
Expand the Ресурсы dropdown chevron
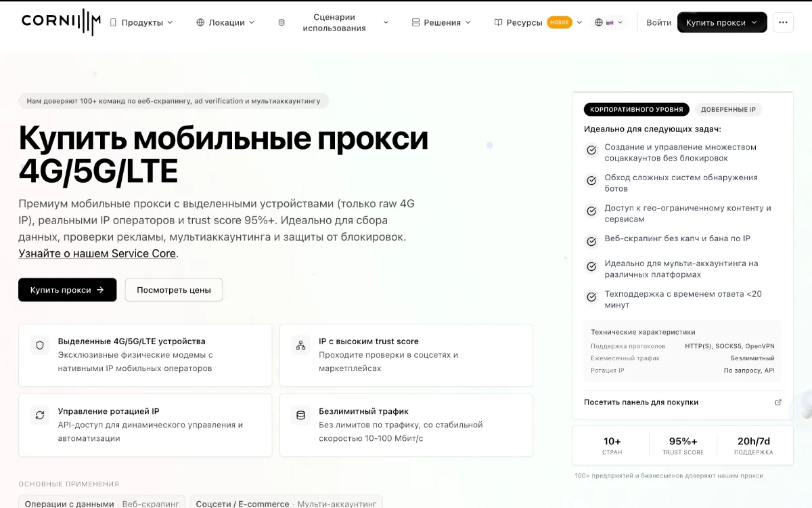579,22
